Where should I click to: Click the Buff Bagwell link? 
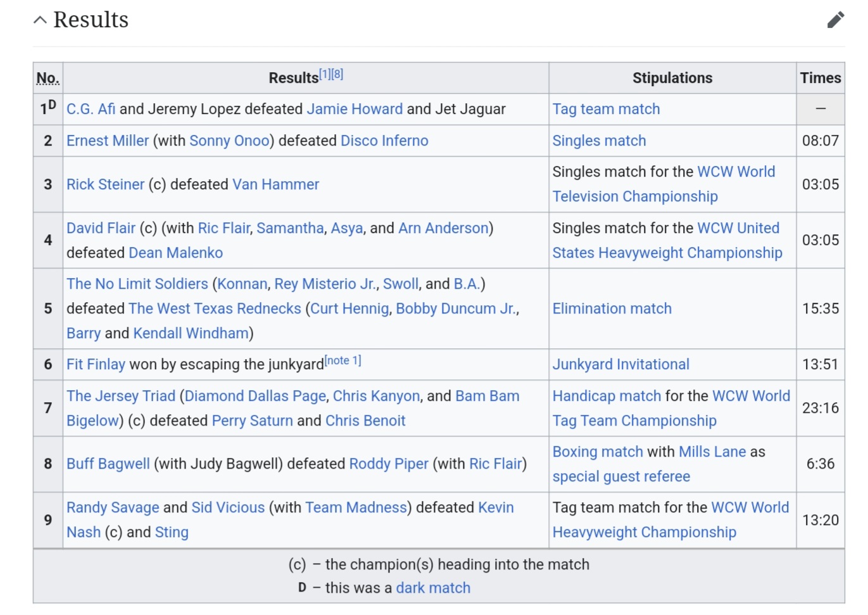(108, 464)
